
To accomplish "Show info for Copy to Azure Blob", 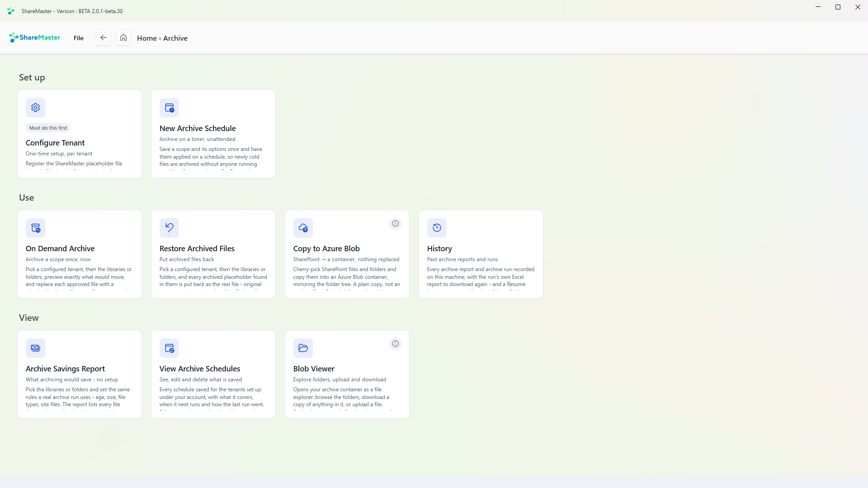I will [x=395, y=224].
